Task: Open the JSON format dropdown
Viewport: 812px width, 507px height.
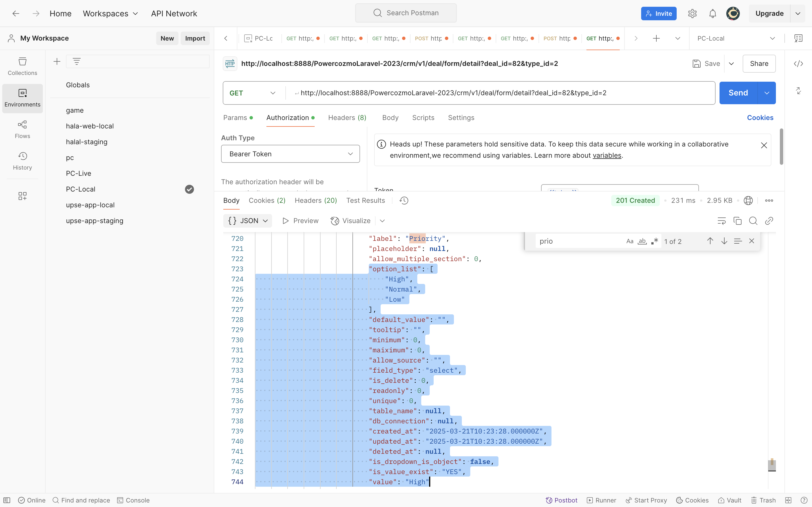Action: [248, 221]
